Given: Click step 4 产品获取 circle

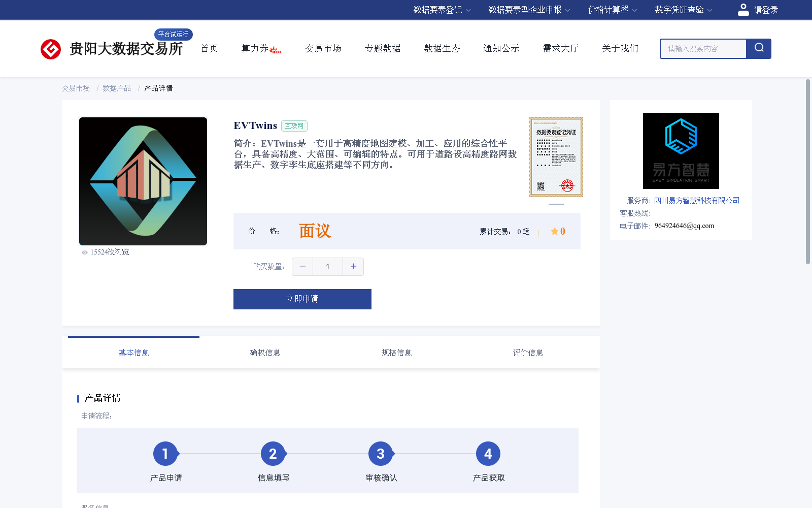Looking at the screenshot, I should tap(488, 454).
